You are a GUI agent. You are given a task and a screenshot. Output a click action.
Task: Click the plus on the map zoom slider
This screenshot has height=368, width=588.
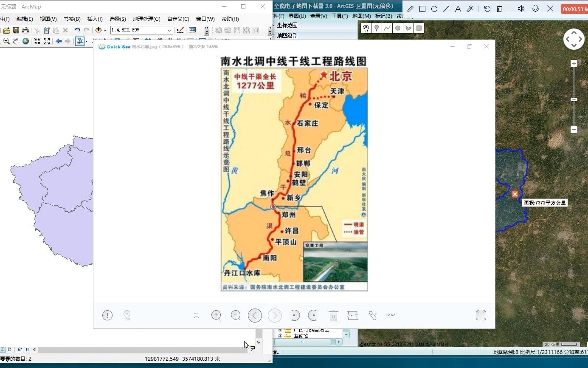coord(574,64)
